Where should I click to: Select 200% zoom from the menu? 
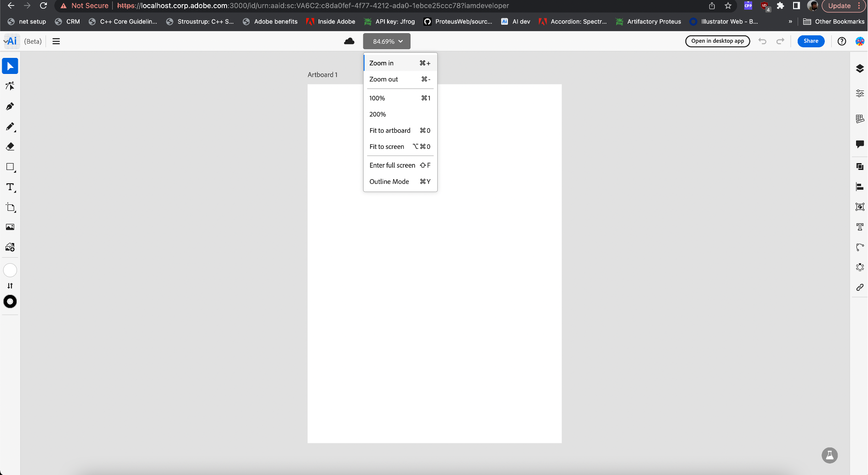pos(377,114)
